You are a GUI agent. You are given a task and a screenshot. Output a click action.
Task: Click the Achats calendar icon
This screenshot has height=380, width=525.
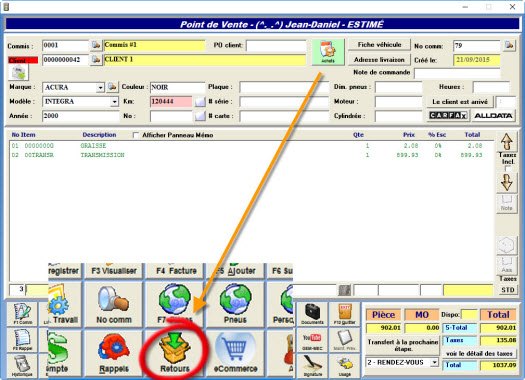coord(328,52)
